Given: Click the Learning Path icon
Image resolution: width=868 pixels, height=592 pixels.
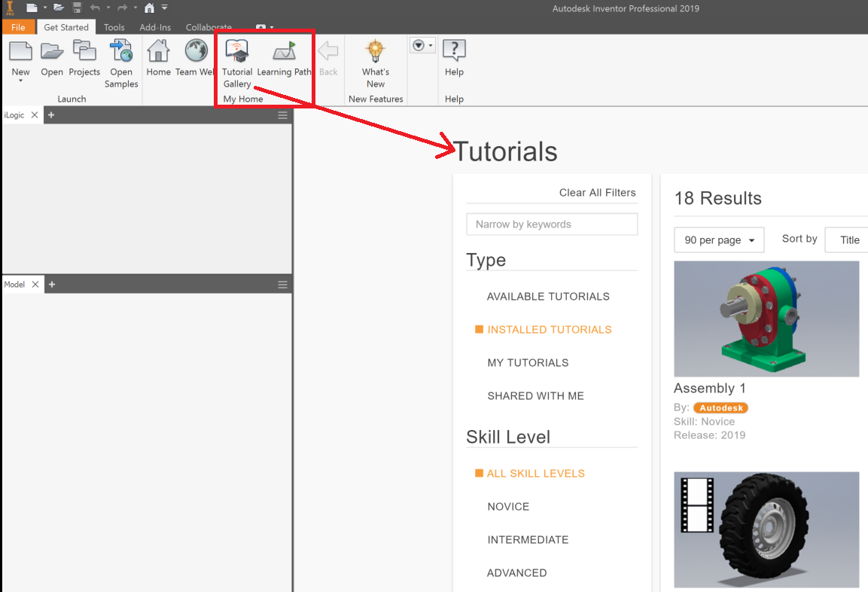Looking at the screenshot, I should [x=285, y=51].
